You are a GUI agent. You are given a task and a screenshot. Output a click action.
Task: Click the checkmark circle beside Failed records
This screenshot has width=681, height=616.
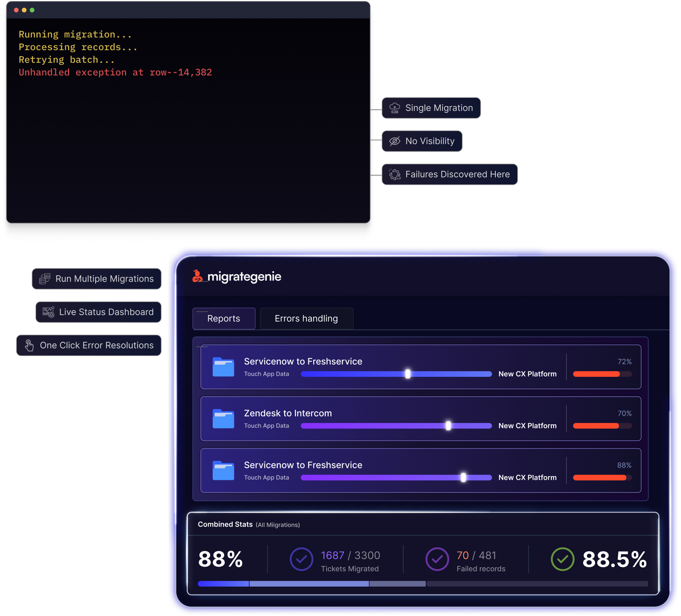tap(437, 559)
